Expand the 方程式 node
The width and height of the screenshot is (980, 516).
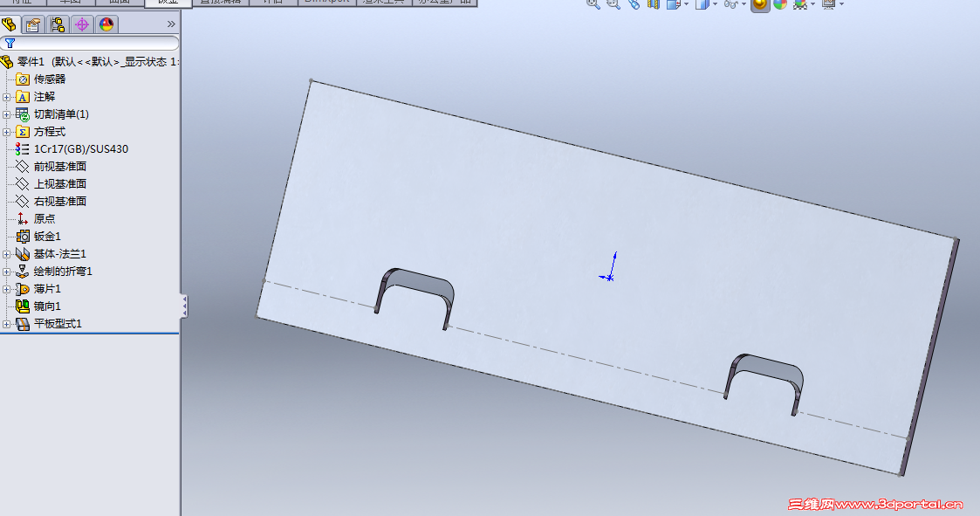click(x=6, y=132)
